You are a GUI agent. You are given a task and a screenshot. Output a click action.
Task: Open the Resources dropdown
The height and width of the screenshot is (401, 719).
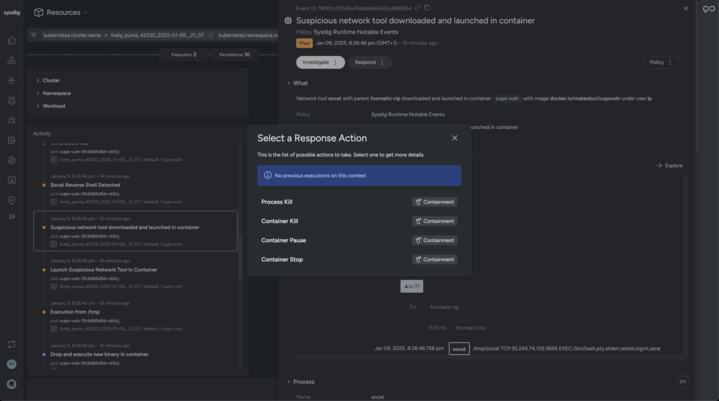(x=61, y=12)
